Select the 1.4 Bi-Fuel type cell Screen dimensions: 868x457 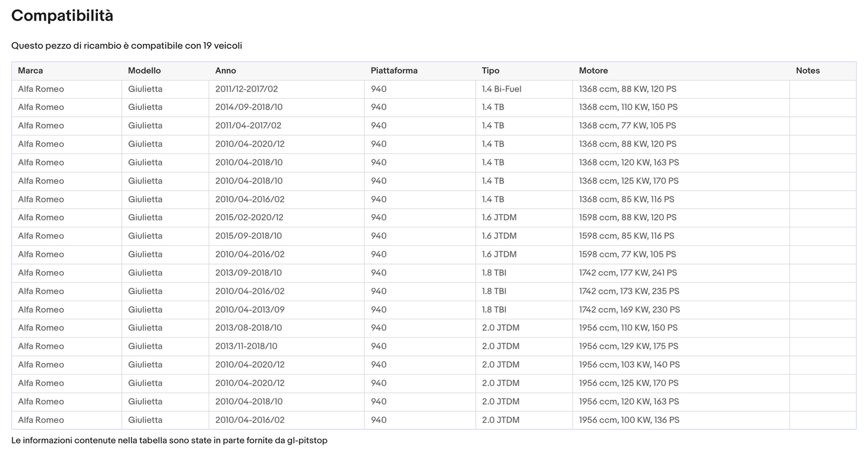501,89
